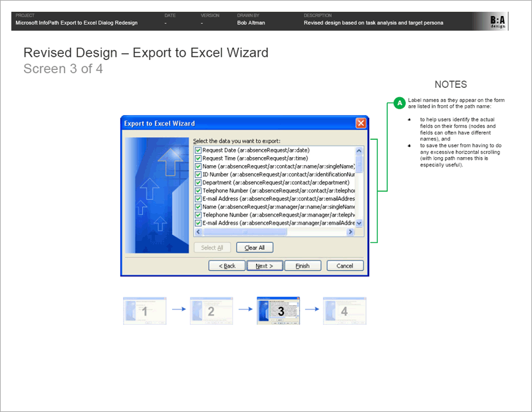Toggle the contact Name singleName checkbox
Screen dimensions: 532x412
pos(198,166)
